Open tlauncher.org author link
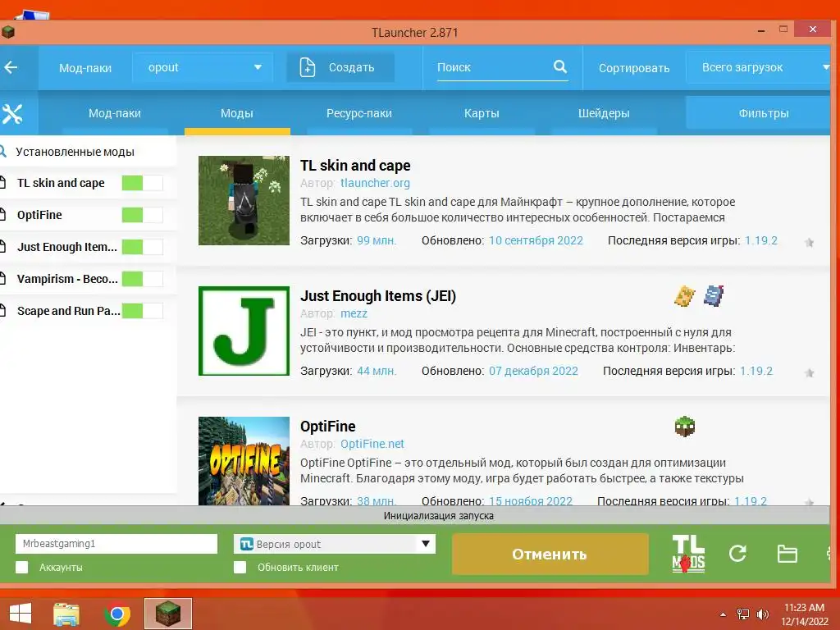 point(375,183)
